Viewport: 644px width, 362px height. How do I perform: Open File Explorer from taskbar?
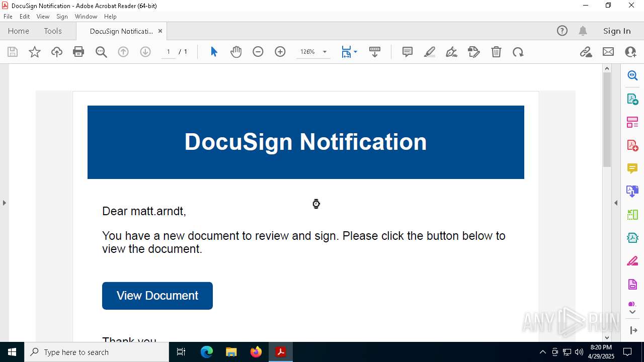(x=231, y=352)
